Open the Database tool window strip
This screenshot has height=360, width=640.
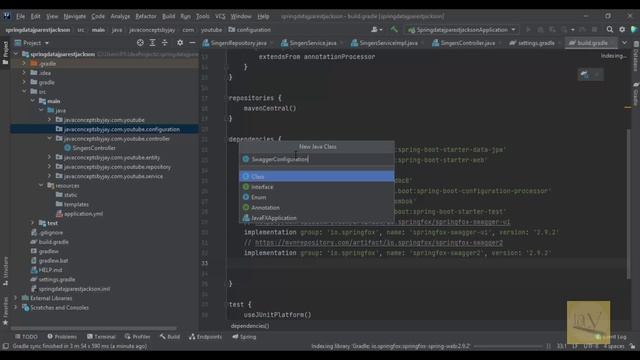click(636, 56)
